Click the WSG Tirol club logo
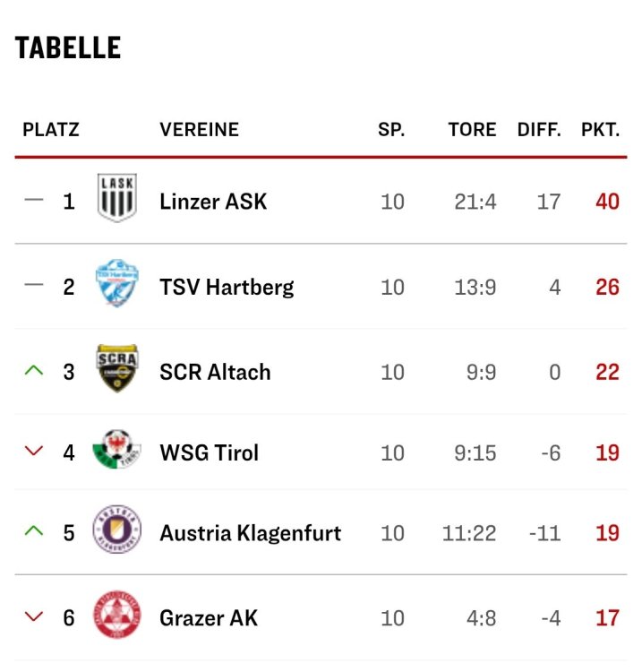The width and height of the screenshot is (642, 672). (117, 451)
